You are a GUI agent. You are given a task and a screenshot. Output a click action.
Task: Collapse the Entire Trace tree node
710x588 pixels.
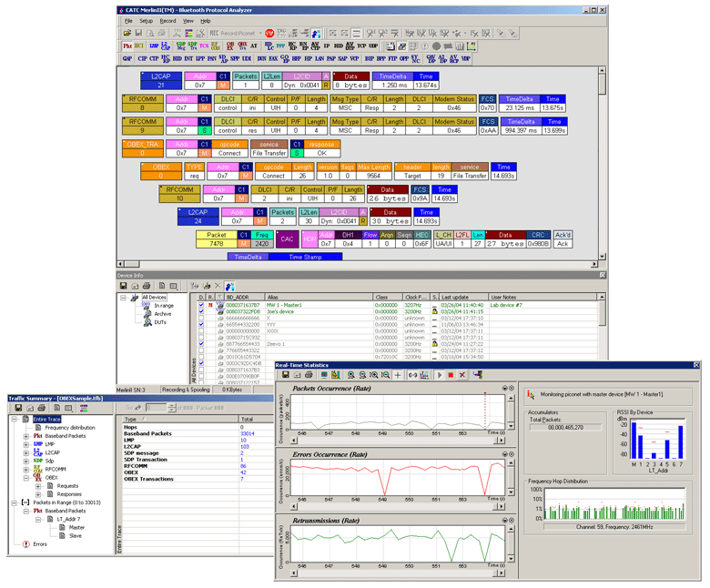(14, 420)
